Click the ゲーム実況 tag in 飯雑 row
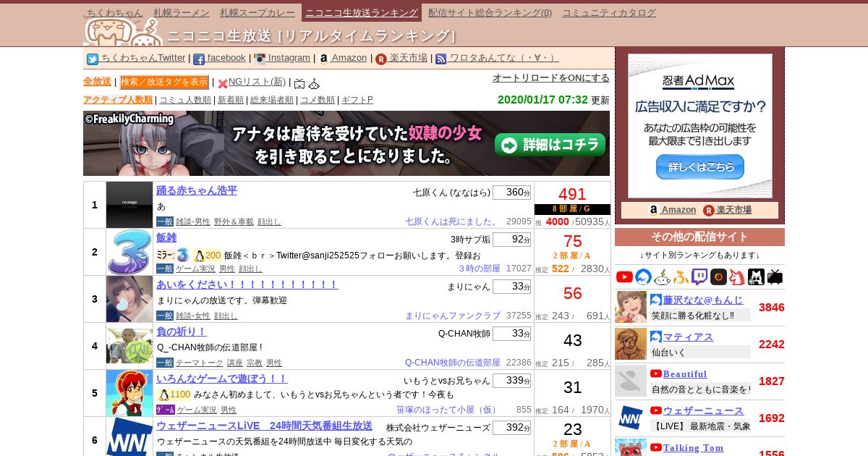 196,269
